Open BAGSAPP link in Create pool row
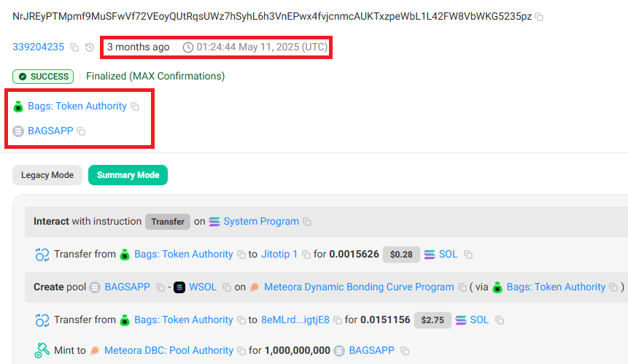The width and height of the screenshot is (628, 364). pyautogui.click(x=128, y=287)
